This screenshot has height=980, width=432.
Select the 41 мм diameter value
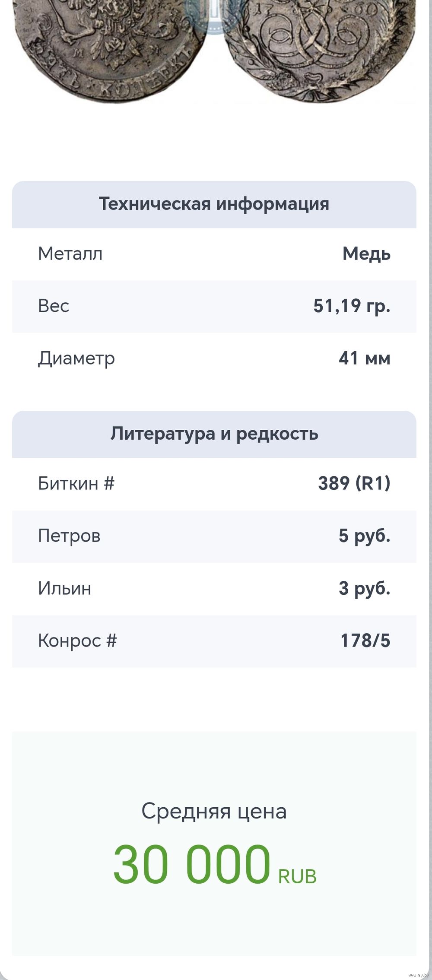tap(364, 358)
